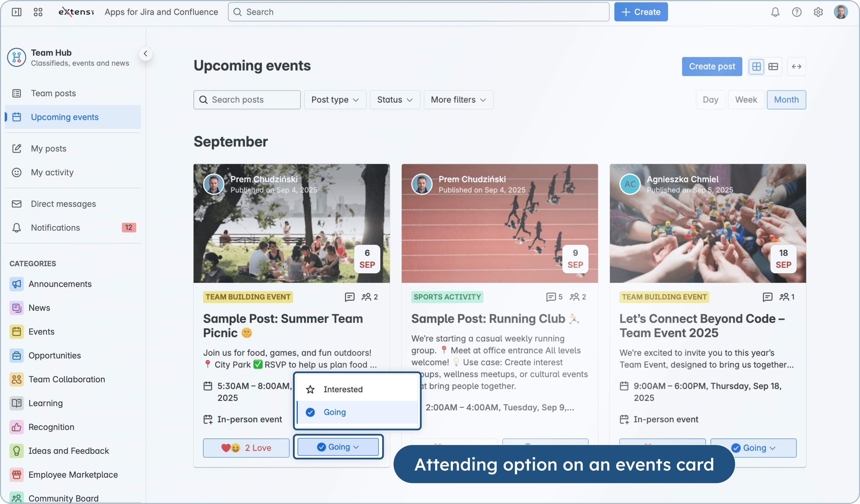Switch to table list view icon

pyautogui.click(x=773, y=67)
